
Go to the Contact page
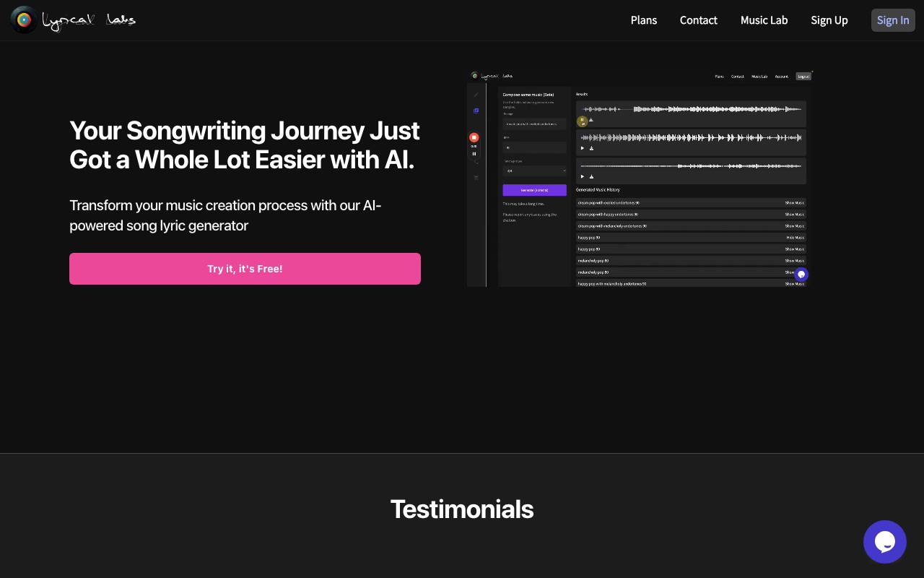699,20
